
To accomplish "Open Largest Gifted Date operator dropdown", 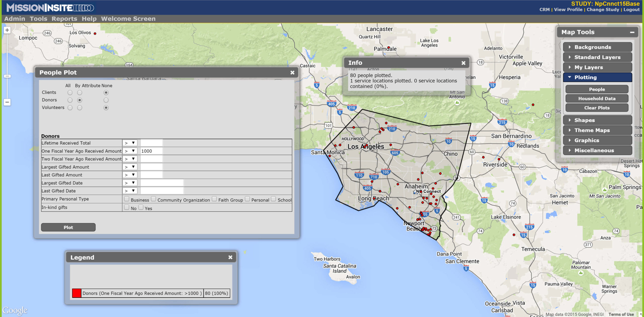I will (130, 183).
